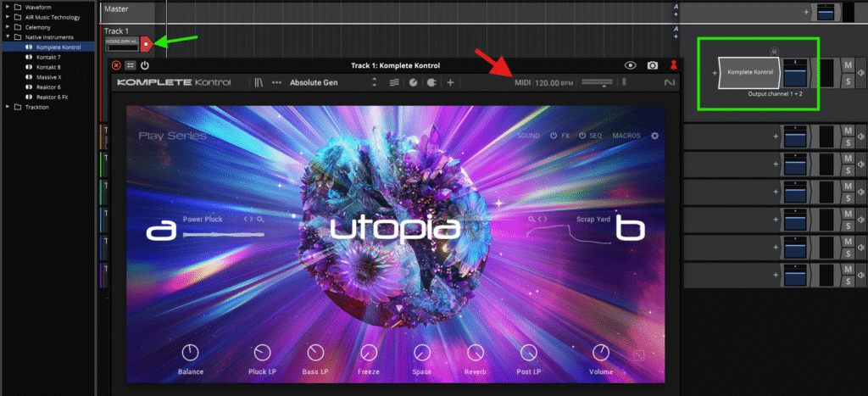The image size is (868, 396).
Task: Open Komplete Kontrol plugin block on Track 1
Action: 750,72
